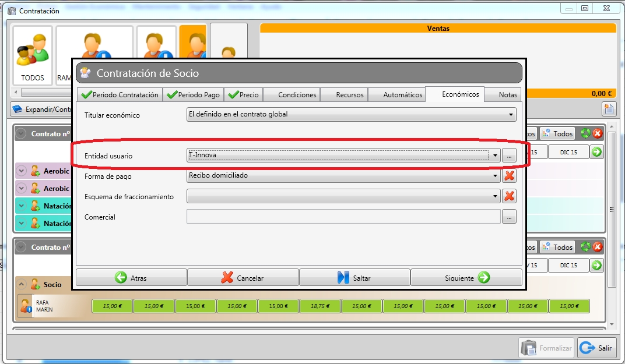Click DIC 15 in the first contract
625x364 pixels.
pyautogui.click(x=568, y=152)
